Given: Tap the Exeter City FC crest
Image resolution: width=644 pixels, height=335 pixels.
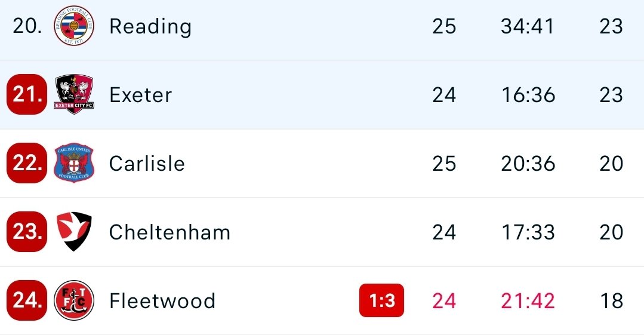Looking at the screenshot, I should coord(74,94).
